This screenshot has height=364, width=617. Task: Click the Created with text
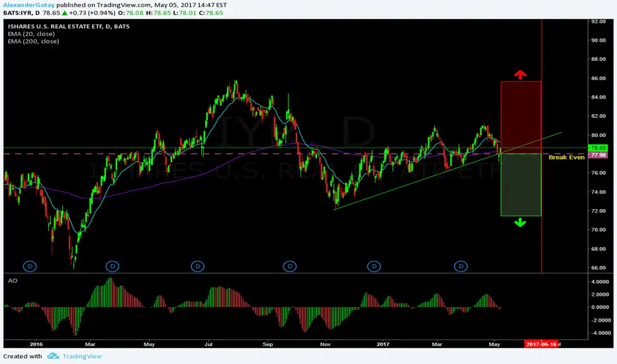tap(23, 356)
